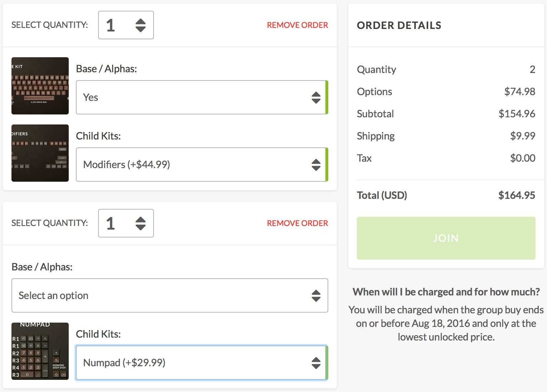Click the Numpad kit thumbnail image
The width and height of the screenshot is (547, 392).
tap(40, 351)
